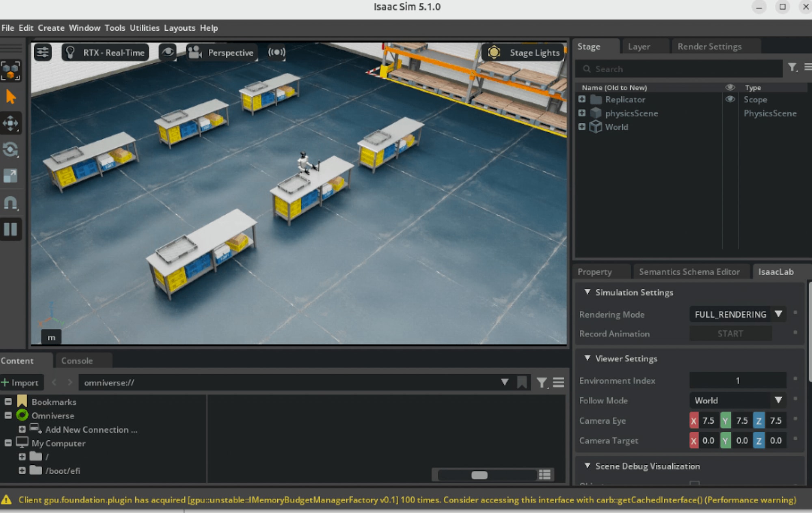Open viewport settings sliders icon
Viewport: 812px width, 513px height.
[43, 52]
